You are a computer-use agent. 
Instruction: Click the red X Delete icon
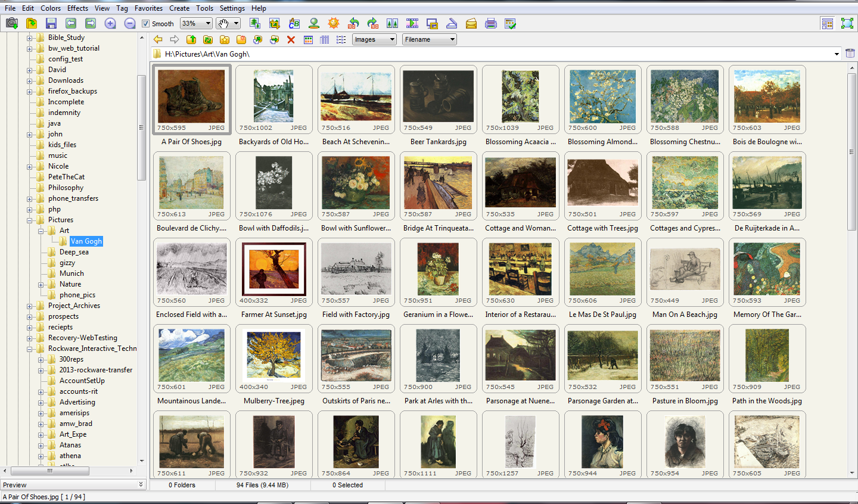pos(291,39)
